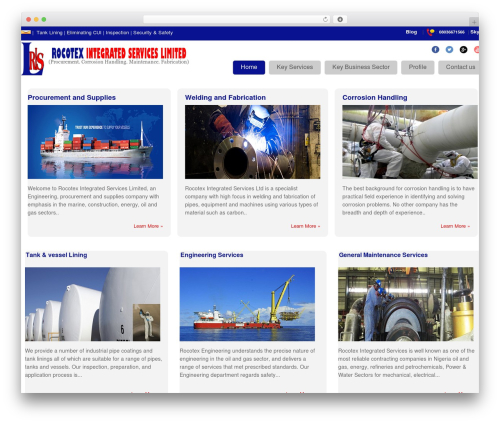Open the Tank & vessel Lining heading
Screen dimensions: 500x423
[x=56, y=255]
